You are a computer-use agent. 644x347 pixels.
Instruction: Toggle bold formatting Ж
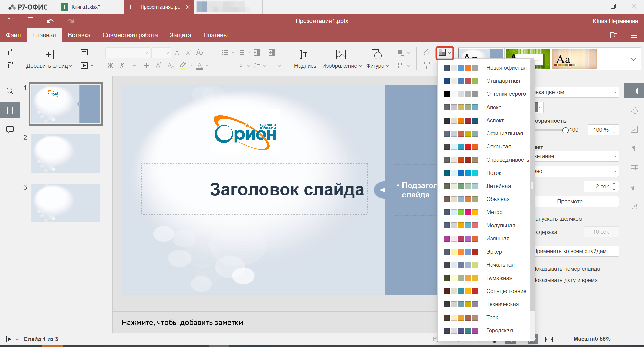[110, 66]
